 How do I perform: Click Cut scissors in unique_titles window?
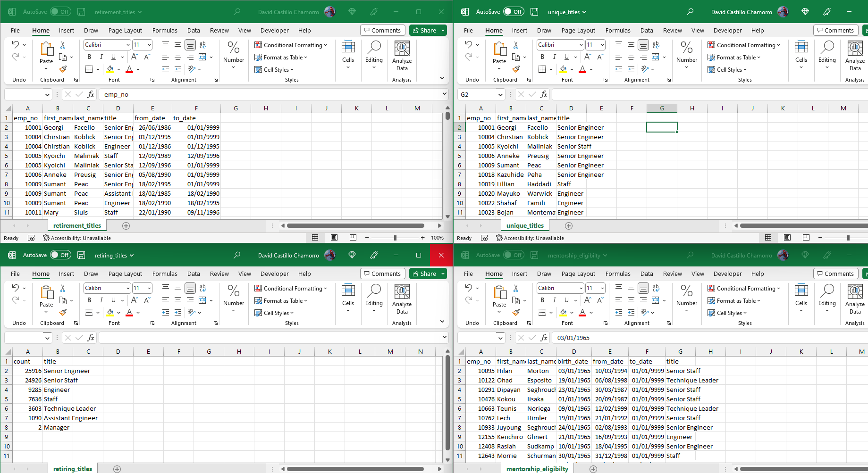click(516, 45)
